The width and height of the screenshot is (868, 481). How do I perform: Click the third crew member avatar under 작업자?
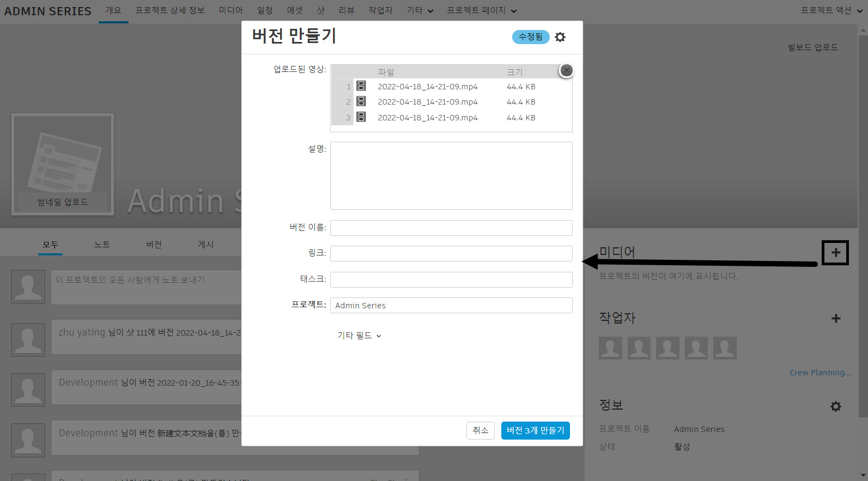coord(667,348)
